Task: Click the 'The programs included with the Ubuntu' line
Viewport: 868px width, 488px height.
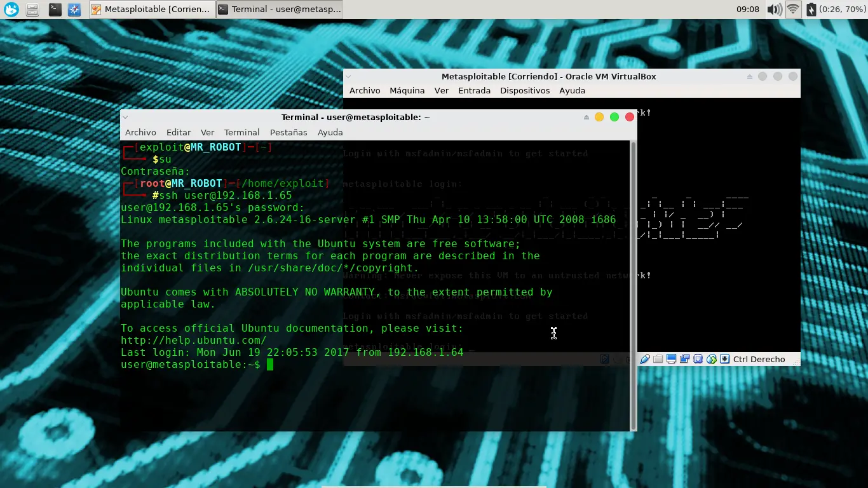Action: click(321, 244)
